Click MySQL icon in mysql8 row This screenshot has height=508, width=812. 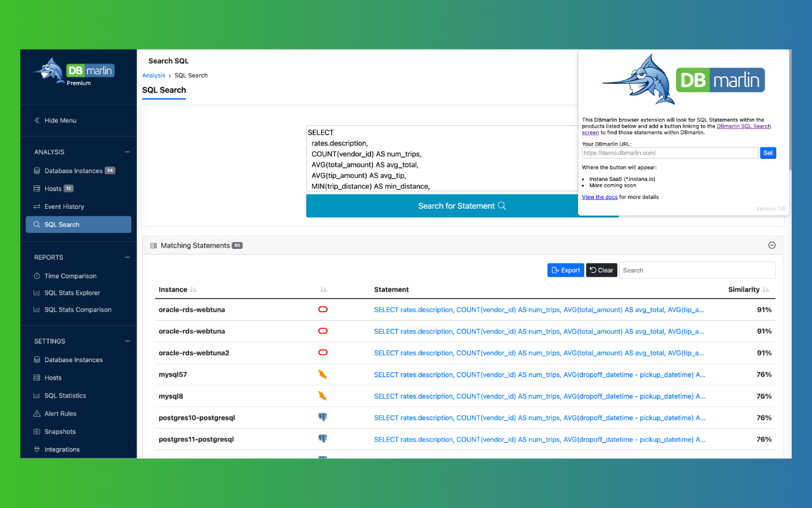[x=322, y=396]
